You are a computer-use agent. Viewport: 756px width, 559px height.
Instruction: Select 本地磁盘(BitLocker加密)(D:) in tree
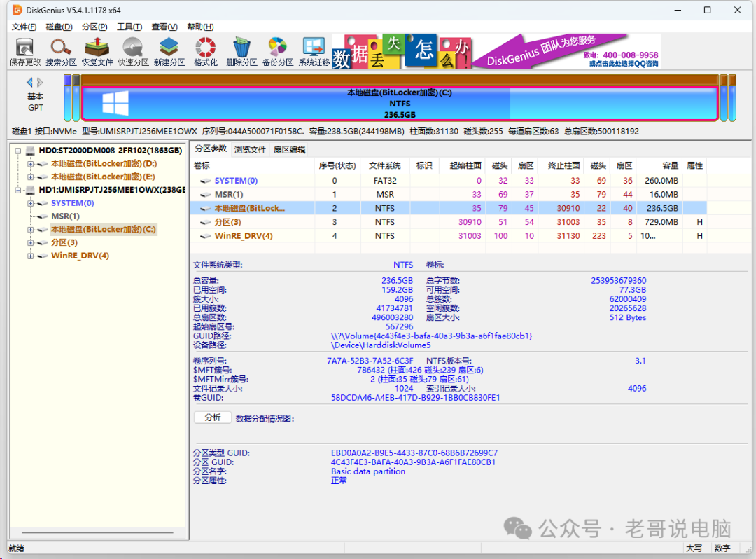pyautogui.click(x=104, y=164)
